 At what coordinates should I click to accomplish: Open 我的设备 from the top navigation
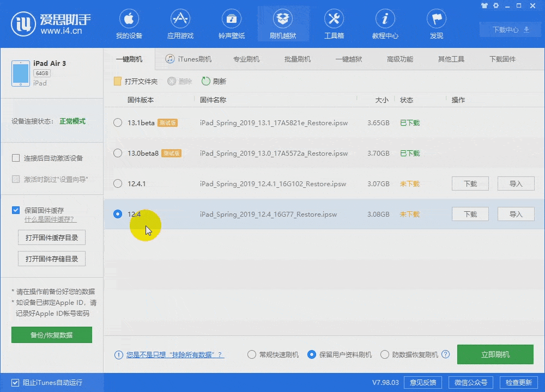(129, 24)
